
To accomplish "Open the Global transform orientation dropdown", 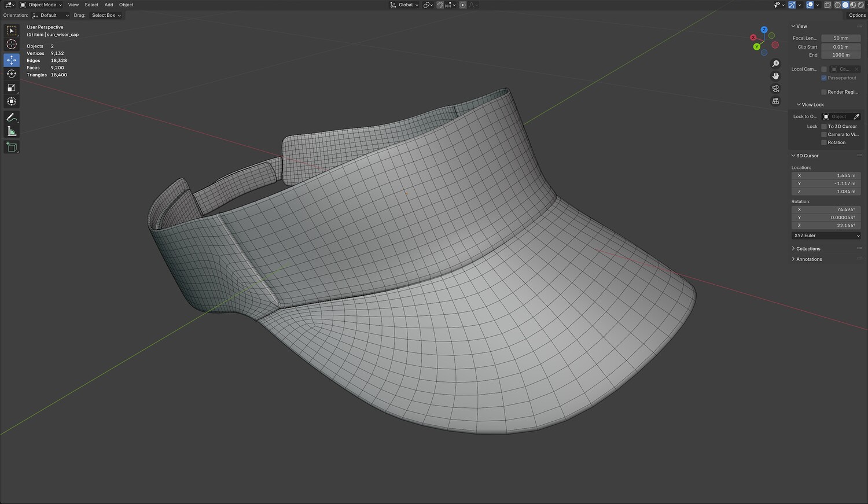I will (x=404, y=5).
